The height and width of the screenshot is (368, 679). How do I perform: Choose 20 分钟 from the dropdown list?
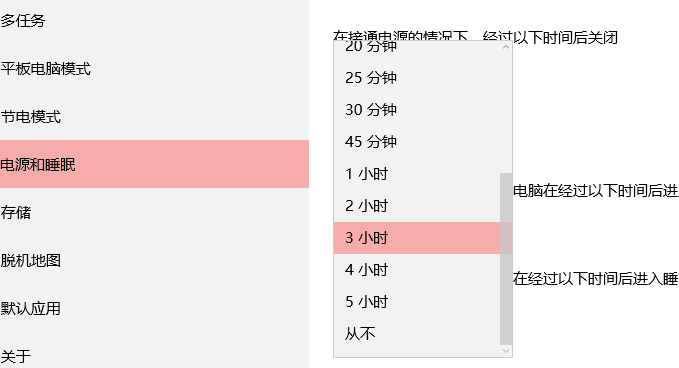[x=417, y=46]
